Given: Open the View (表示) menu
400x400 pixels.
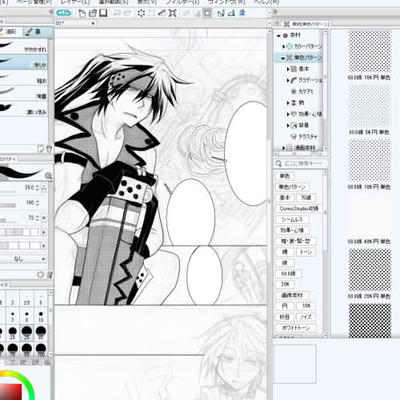Looking at the screenshot, I should tap(147, 2).
